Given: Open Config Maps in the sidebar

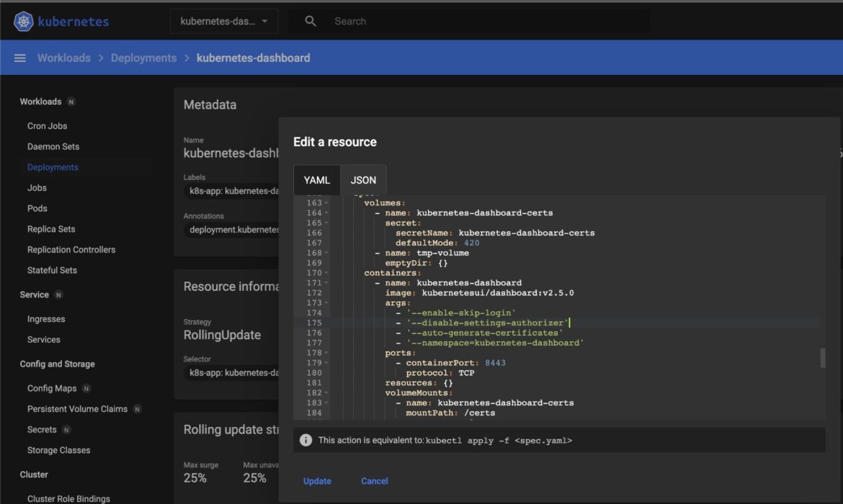Looking at the screenshot, I should pyautogui.click(x=52, y=389).
